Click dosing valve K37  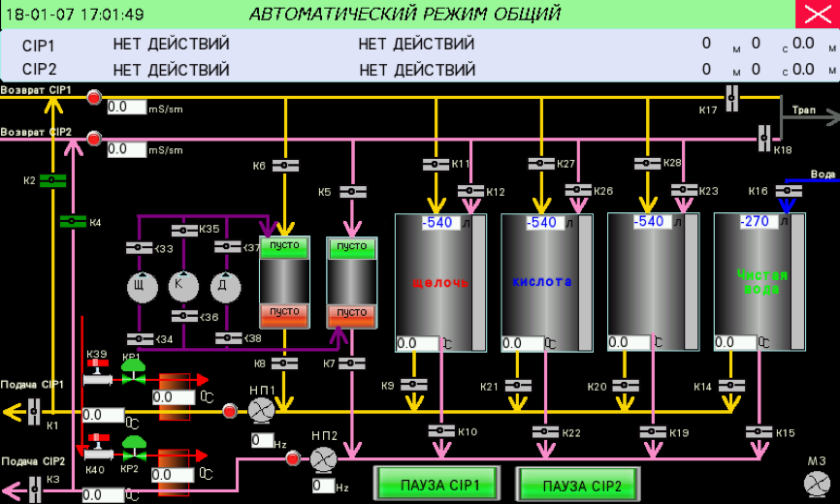coord(228,246)
